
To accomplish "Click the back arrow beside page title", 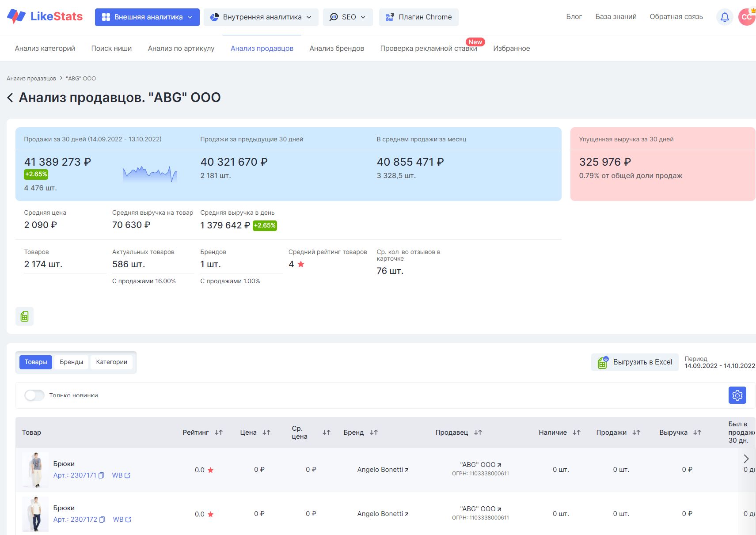I will [10, 98].
